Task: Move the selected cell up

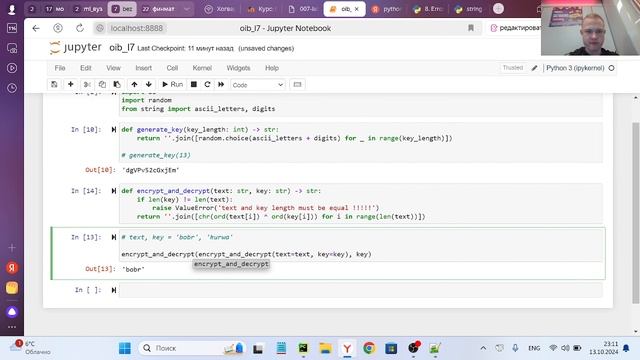Action: [134, 84]
